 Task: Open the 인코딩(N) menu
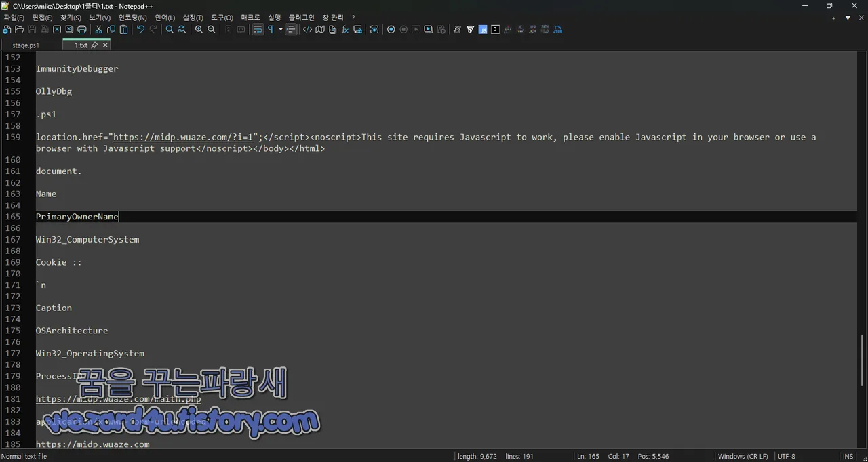(x=132, y=18)
